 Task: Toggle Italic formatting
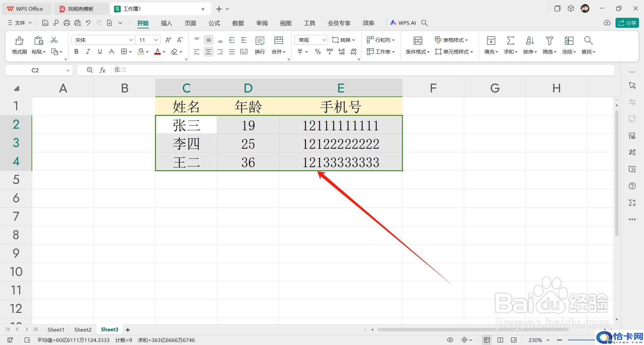tap(88, 52)
